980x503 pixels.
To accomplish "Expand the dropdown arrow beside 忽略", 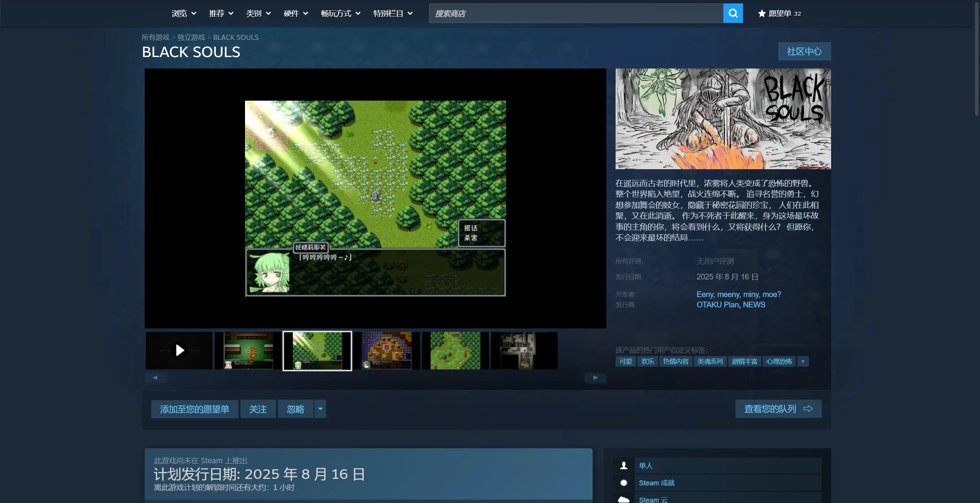I will [320, 409].
